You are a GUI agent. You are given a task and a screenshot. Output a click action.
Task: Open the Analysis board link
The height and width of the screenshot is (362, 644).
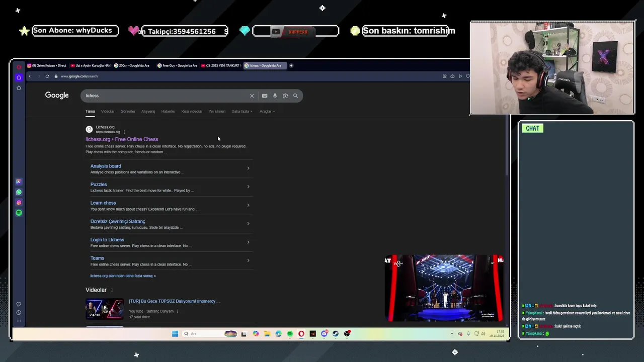pos(106,166)
